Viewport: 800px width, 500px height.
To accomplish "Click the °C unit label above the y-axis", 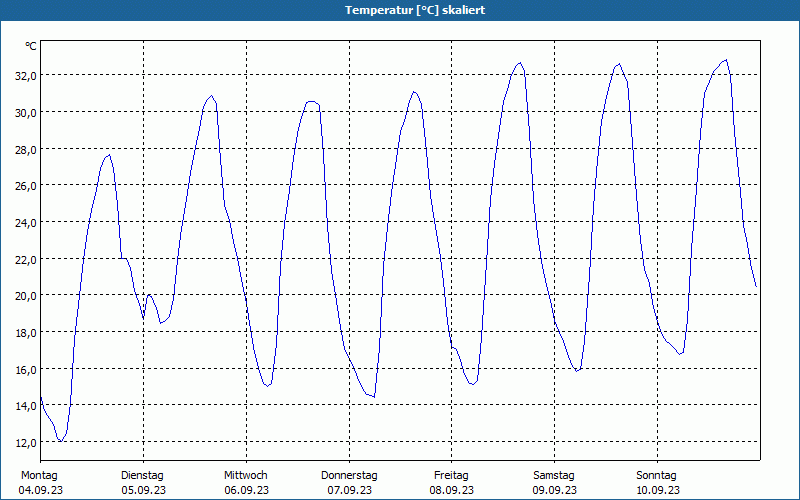I will [x=31, y=46].
